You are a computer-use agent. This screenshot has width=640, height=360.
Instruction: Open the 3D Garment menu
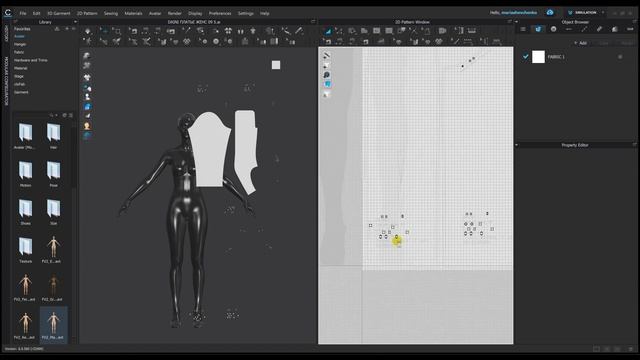coord(59,13)
